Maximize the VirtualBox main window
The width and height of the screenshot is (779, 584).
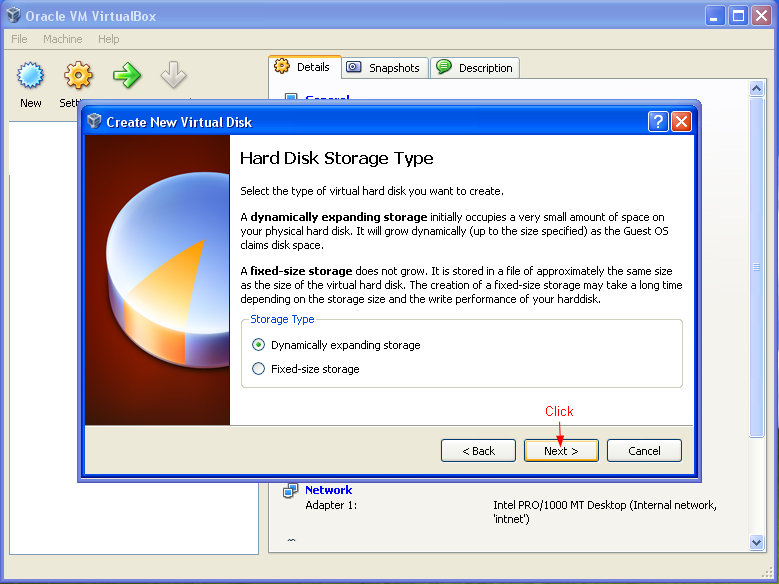click(738, 16)
